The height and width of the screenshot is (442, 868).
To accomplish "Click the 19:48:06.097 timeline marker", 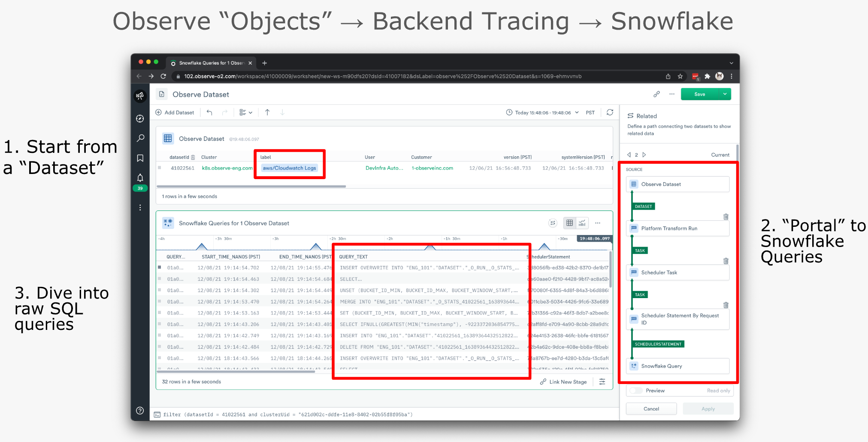I will (594, 238).
